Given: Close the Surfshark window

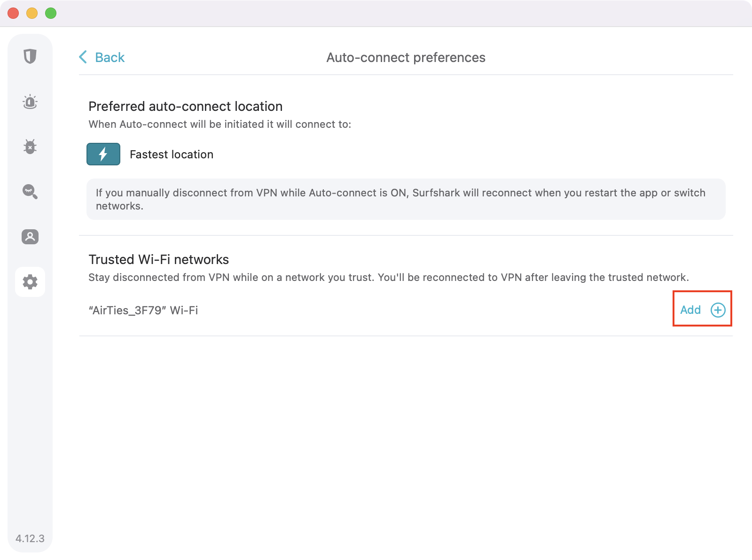Looking at the screenshot, I should pyautogui.click(x=13, y=13).
